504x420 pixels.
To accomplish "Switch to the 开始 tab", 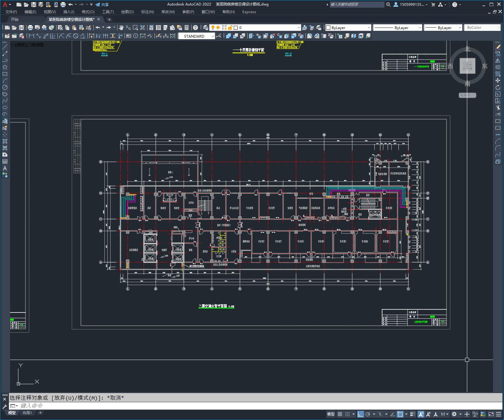I will coord(14,19).
